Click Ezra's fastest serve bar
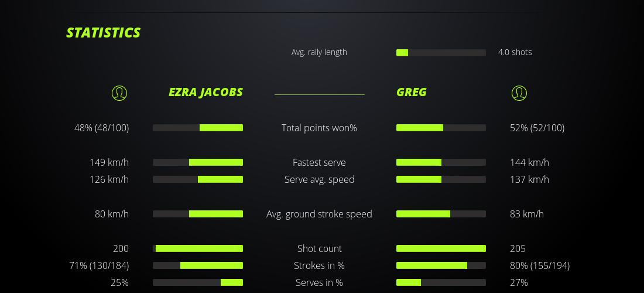The height and width of the screenshot is (293, 644). coord(198,162)
